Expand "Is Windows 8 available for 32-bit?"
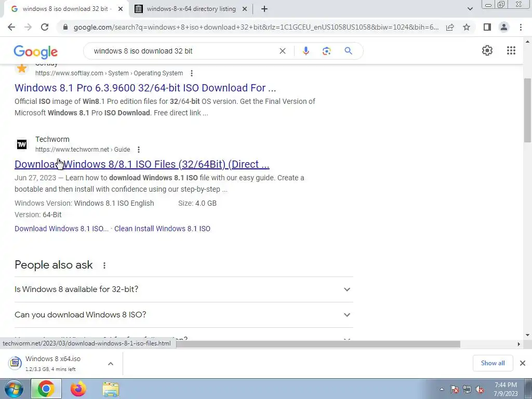The height and width of the screenshot is (399, 532). coord(183,289)
